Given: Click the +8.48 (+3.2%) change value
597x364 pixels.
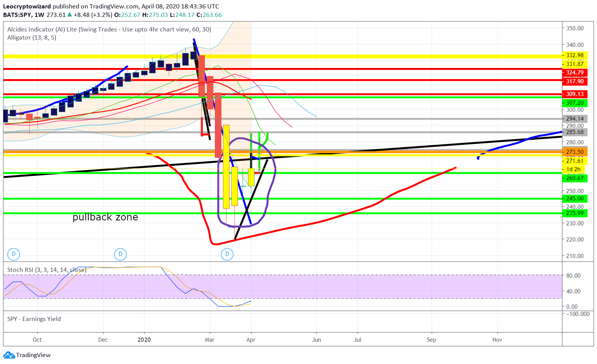Looking at the screenshot, I should (93, 15).
